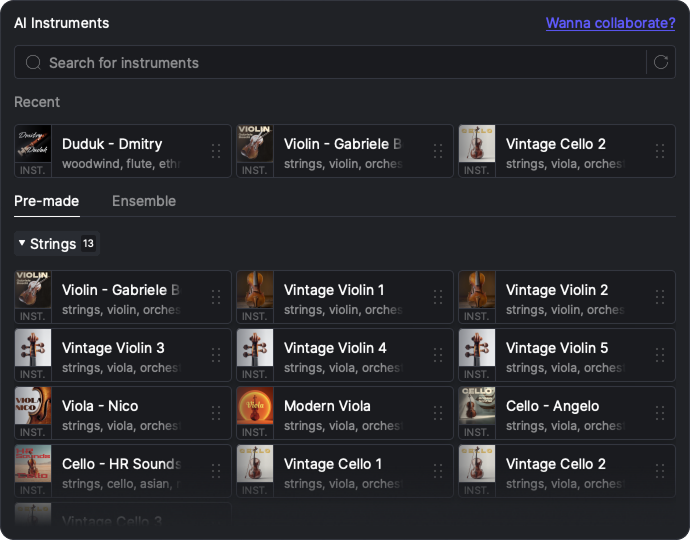Type in Search for instruments field
This screenshot has height=540, width=690.
[x=330, y=62]
